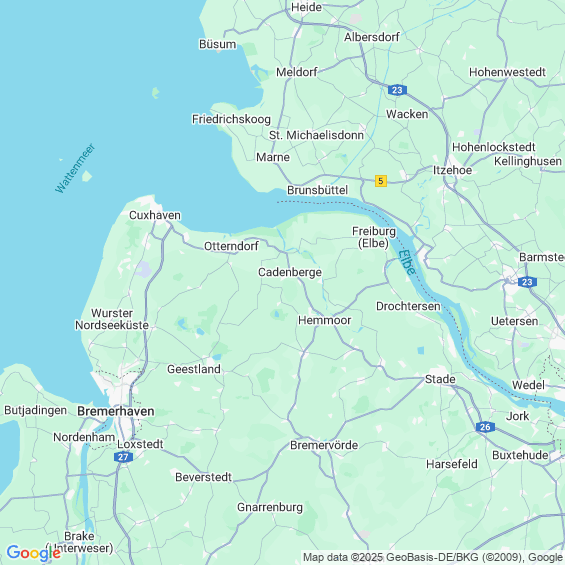Click the Bremervörde town label
Screen dimensions: 565x565
coord(324,445)
